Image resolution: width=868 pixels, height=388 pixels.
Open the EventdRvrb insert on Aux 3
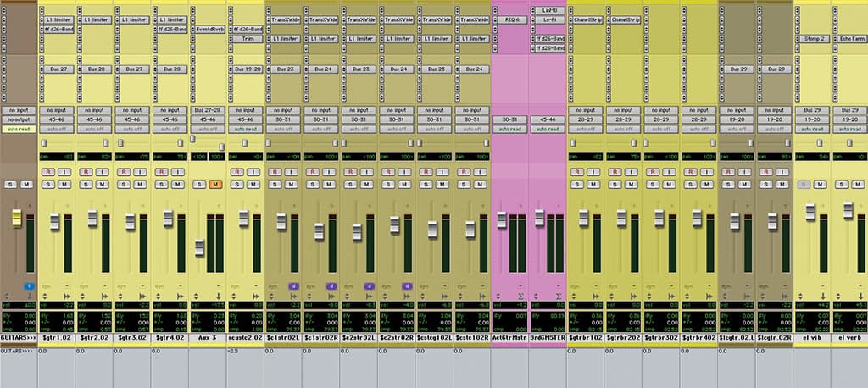[x=210, y=30]
